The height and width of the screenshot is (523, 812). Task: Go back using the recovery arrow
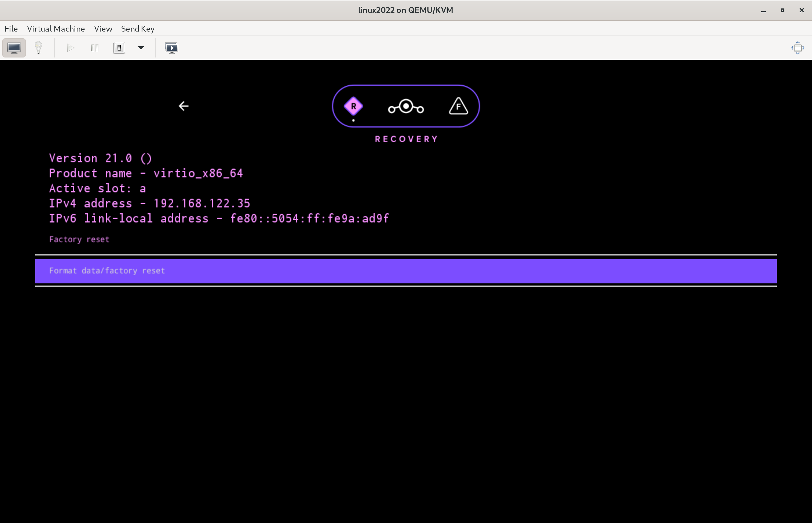[x=184, y=106]
